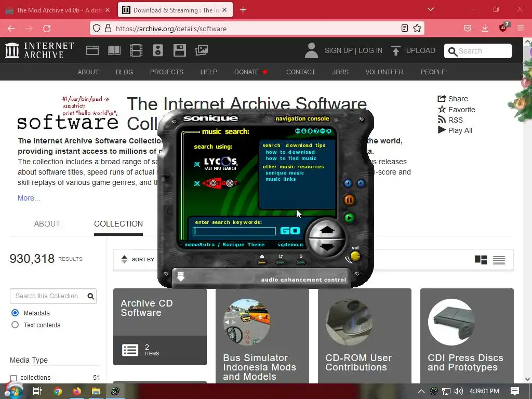Open the 'music links' link in Sonique
The width and height of the screenshot is (532, 399).
point(281,179)
